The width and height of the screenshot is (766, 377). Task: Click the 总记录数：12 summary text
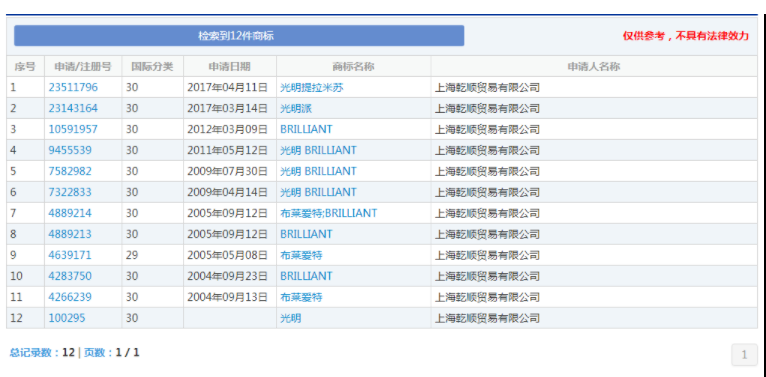(42, 353)
